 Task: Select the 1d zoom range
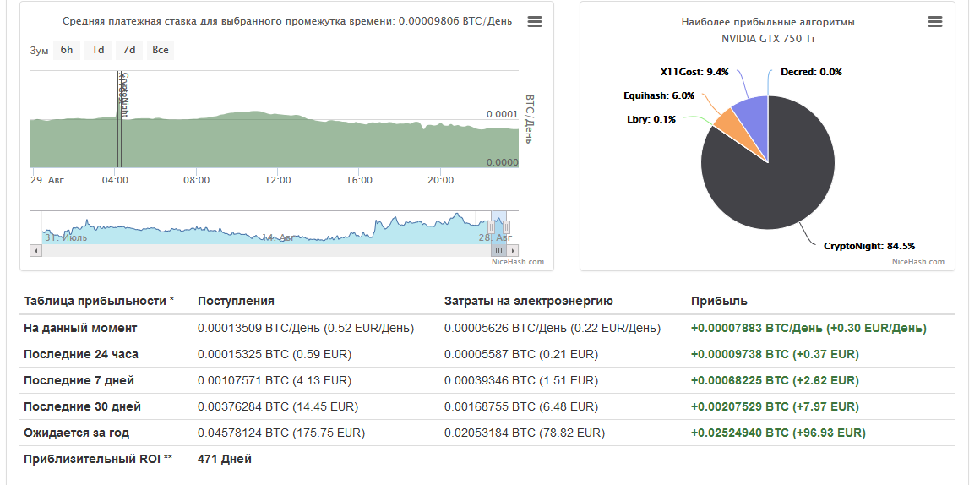pyautogui.click(x=98, y=50)
